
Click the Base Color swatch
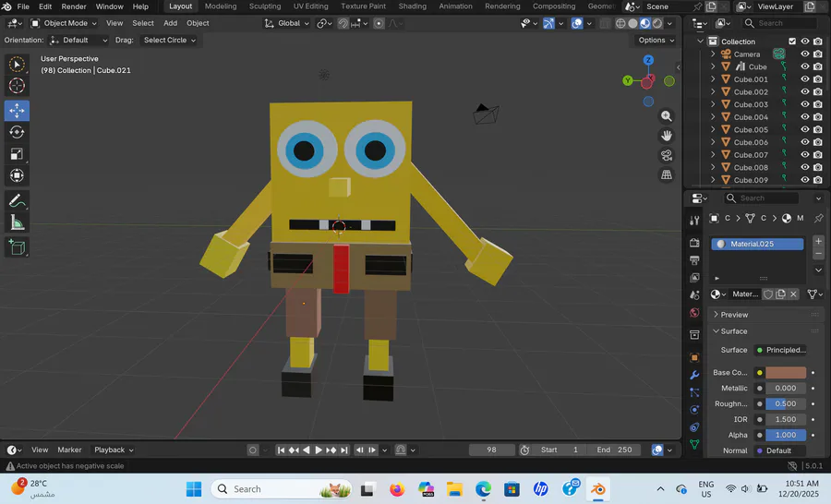[x=786, y=373]
